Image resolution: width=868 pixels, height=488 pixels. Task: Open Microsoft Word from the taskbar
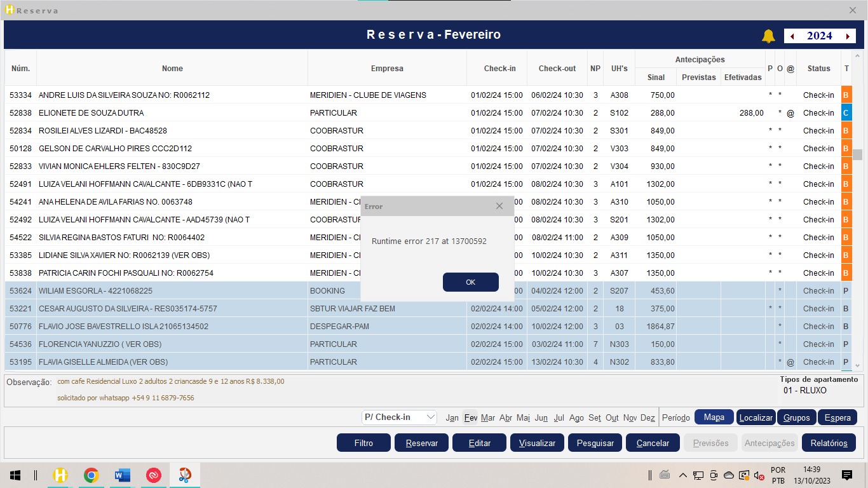click(123, 475)
